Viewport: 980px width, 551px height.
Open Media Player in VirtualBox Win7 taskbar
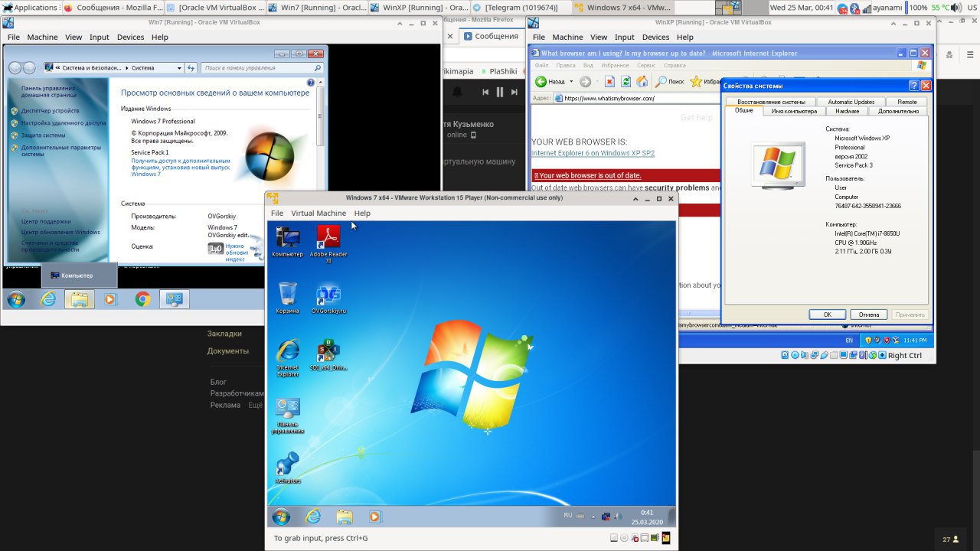click(109, 299)
